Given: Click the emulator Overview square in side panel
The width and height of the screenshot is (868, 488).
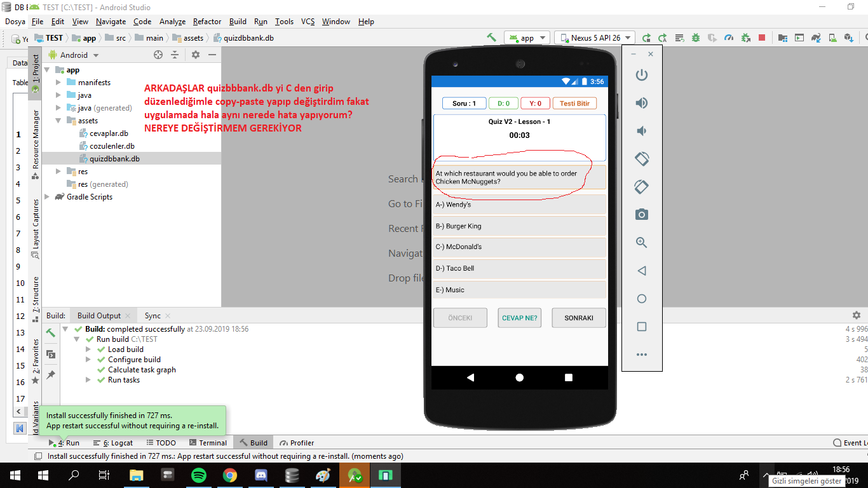Looking at the screenshot, I should 642,327.
